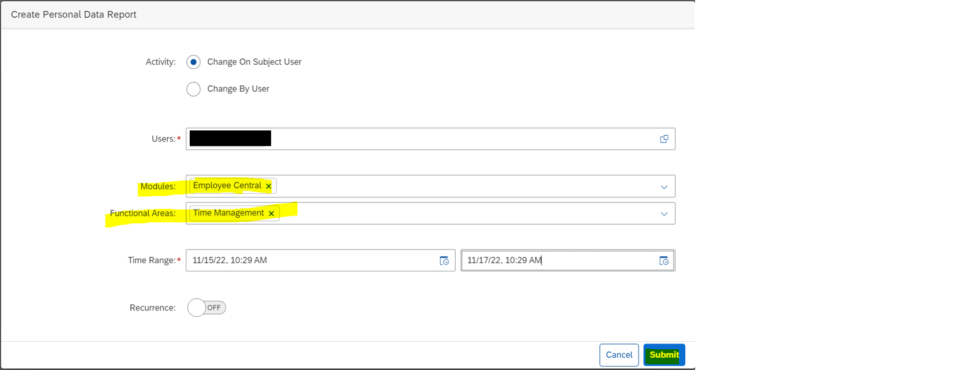Click the Activity label
980x370 pixels.
click(x=160, y=62)
